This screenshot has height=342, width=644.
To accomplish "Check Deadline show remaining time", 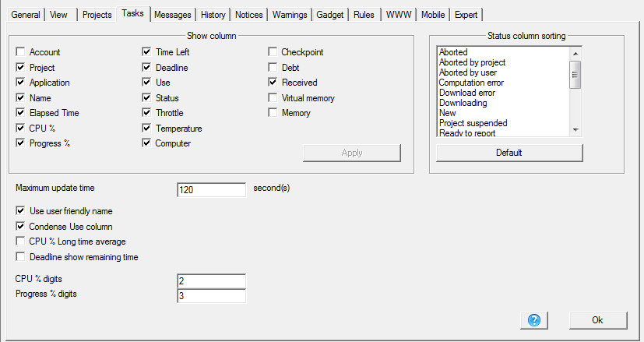I will (x=20, y=256).
